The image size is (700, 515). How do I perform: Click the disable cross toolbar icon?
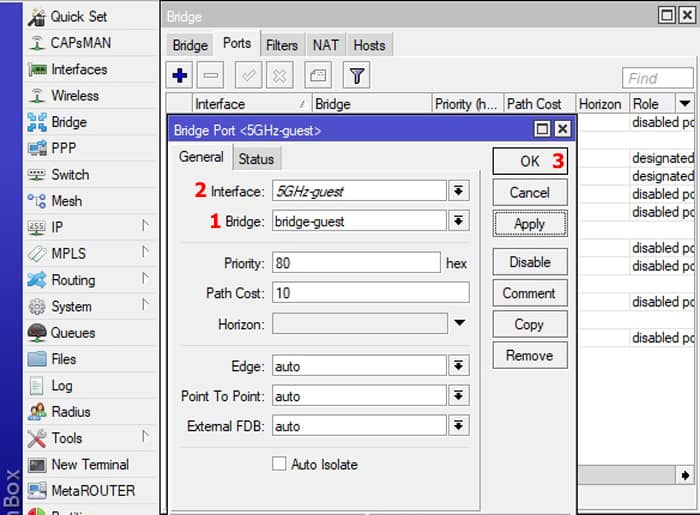tap(279, 75)
